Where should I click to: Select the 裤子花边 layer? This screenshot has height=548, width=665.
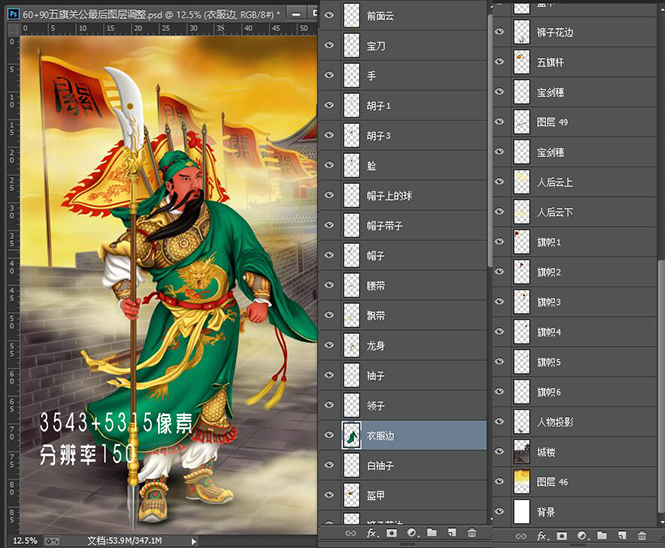(x=575, y=32)
